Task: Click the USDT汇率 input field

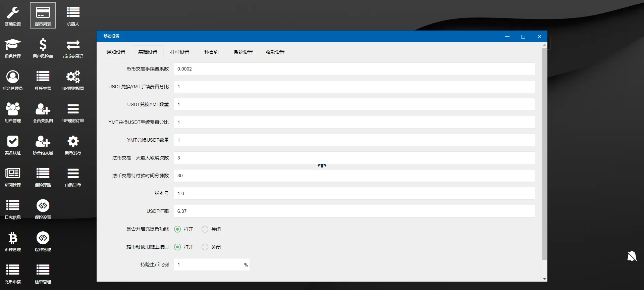Action: click(354, 211)
